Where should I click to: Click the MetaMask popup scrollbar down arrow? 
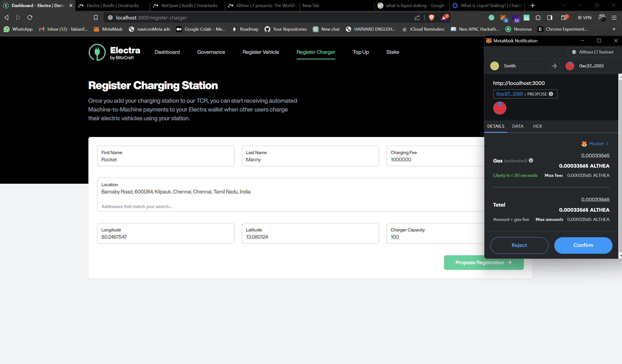[x=620, y=256]
